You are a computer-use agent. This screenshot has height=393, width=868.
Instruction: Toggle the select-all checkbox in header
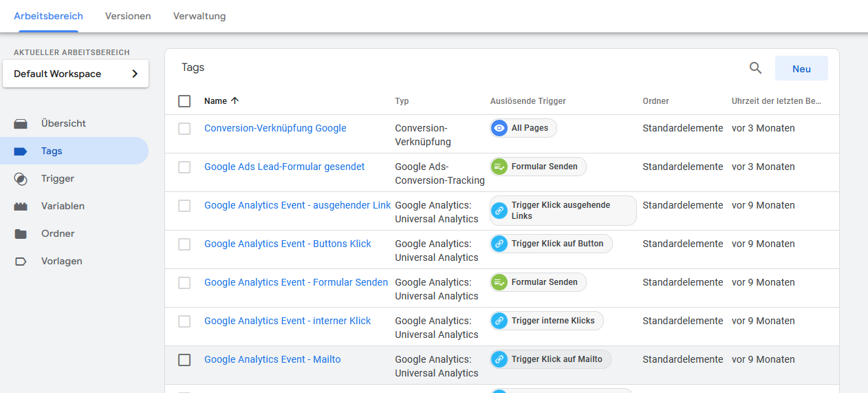coord(184,101)
